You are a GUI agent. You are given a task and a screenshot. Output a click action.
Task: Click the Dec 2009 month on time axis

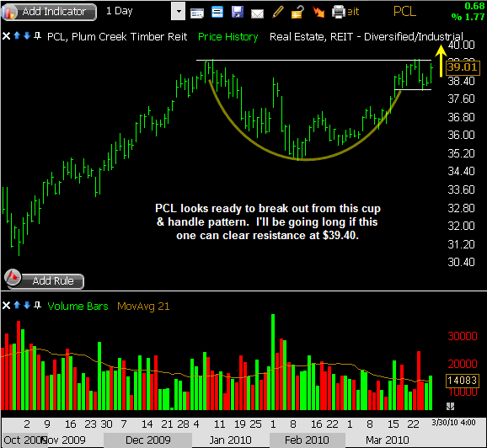[x=147, y=440]
